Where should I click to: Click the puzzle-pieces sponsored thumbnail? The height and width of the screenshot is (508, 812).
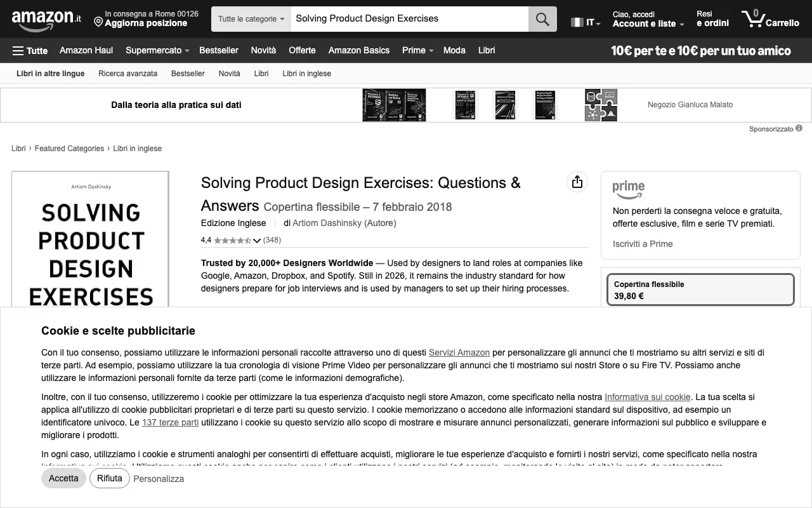pyautogui.click(x=601, y=105)
